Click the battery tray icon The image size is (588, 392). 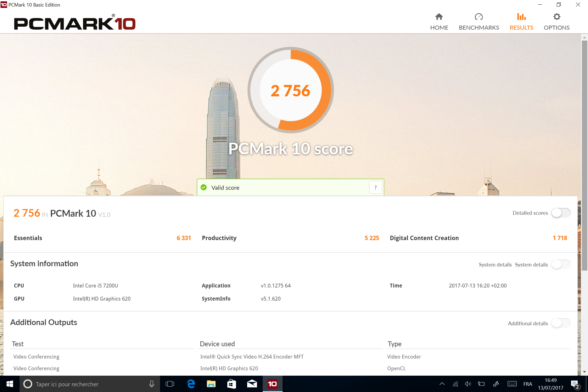(x=481, y=384)
